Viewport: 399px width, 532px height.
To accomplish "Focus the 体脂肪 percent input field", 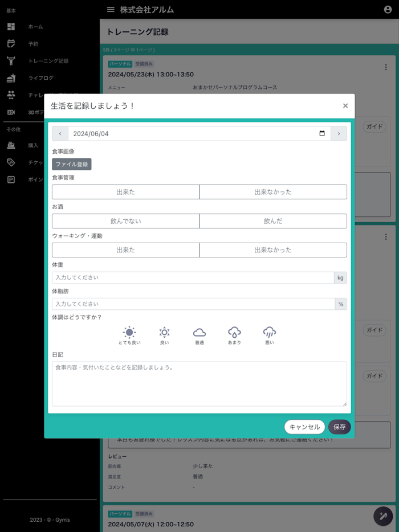I will pos(194,304).
